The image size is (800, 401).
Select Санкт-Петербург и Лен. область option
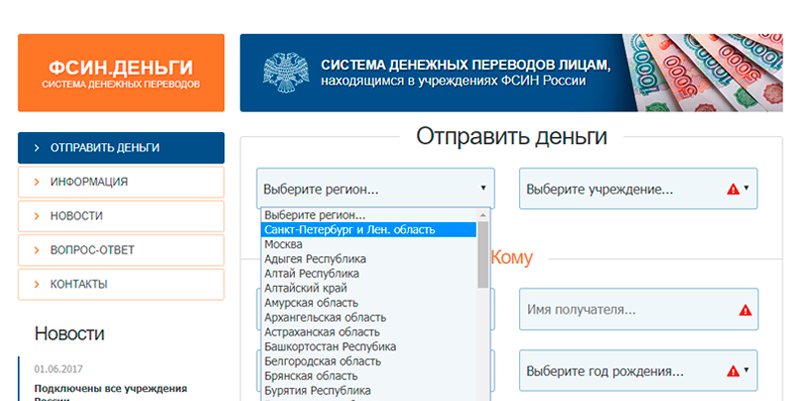[368, 230]
